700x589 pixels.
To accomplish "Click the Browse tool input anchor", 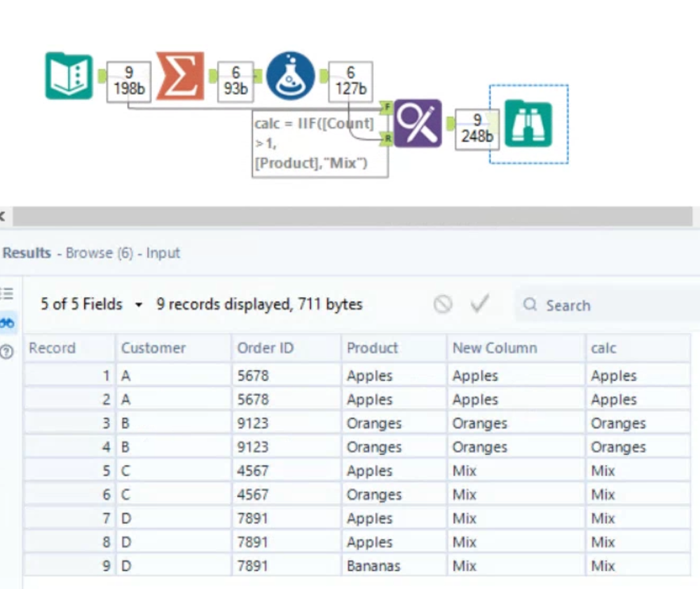I will coord(494,122).
